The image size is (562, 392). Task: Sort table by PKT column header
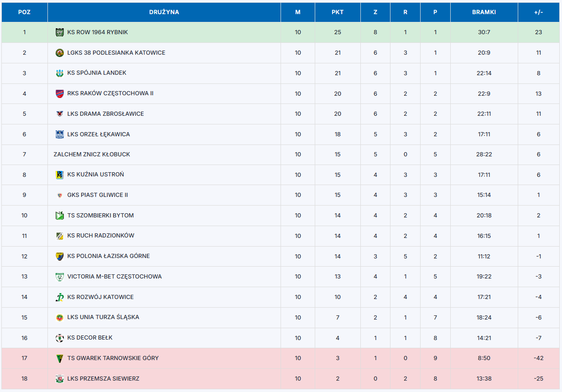[x=338, y=12]
